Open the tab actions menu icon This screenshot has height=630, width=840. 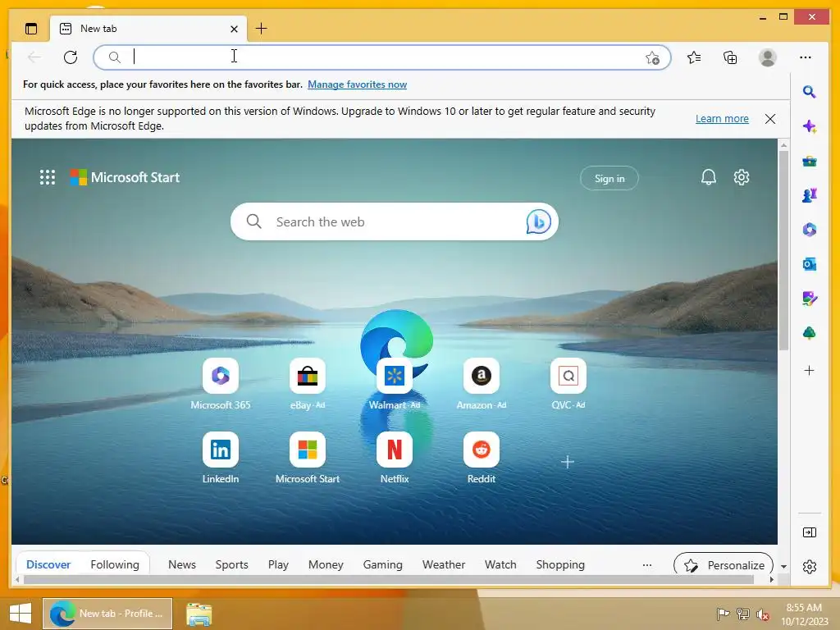(x=31, y=29)
